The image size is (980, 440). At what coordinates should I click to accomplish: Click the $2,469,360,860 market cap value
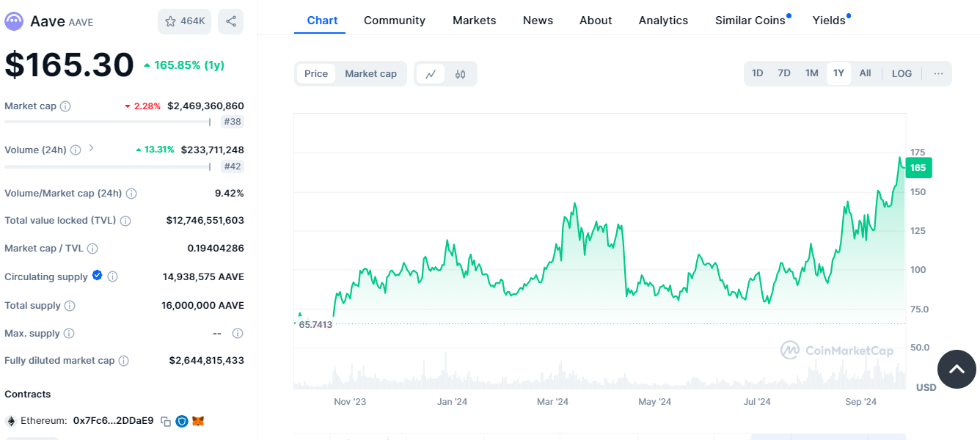click(205, 106)
